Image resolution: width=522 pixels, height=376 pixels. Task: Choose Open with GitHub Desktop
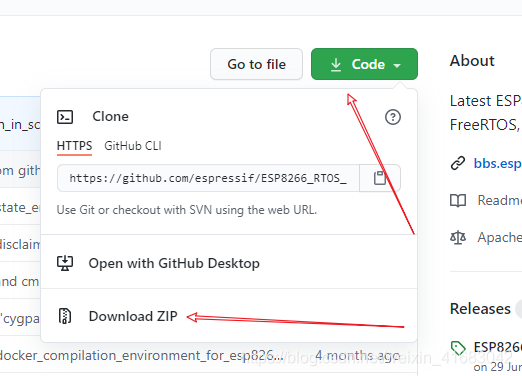[174, 263]
